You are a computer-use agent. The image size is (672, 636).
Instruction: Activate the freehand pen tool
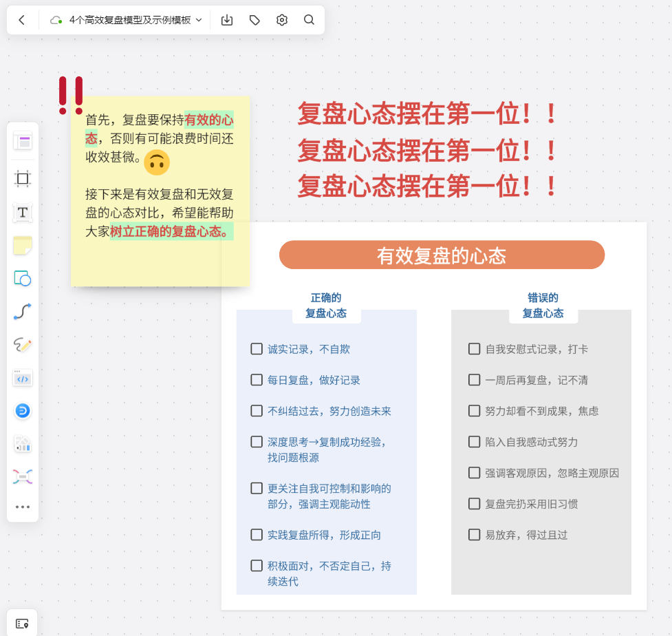[23, 344]
